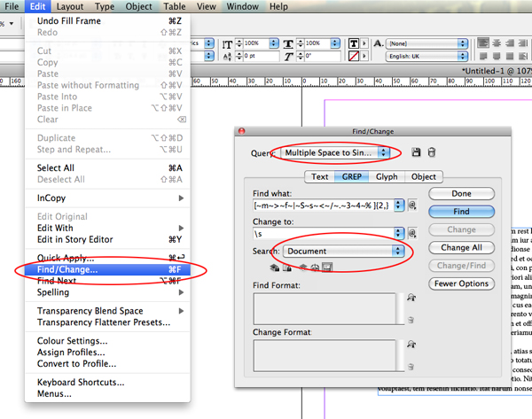Open the Search scope Document dropdown
The width and height of the screenshot is (532, 419).
(x=344, y=252)
